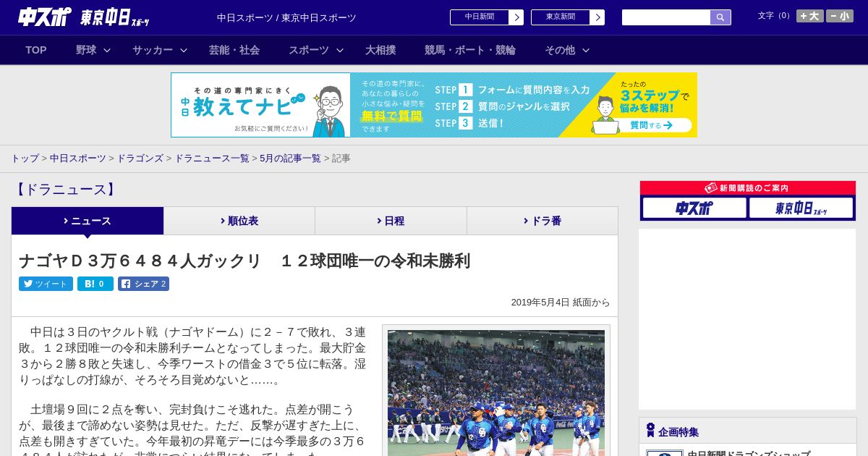The image size is (868, 456).
Task: Click the 【ドラニュース】 section heading
Action: (65, 190)
